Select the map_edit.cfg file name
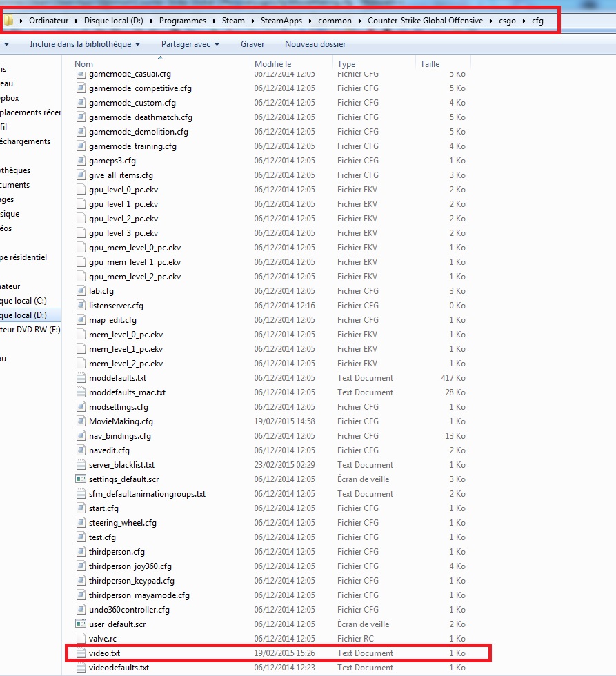Viewport: 616px width, 676px height. pyautogui.click(x=112, y=320)
